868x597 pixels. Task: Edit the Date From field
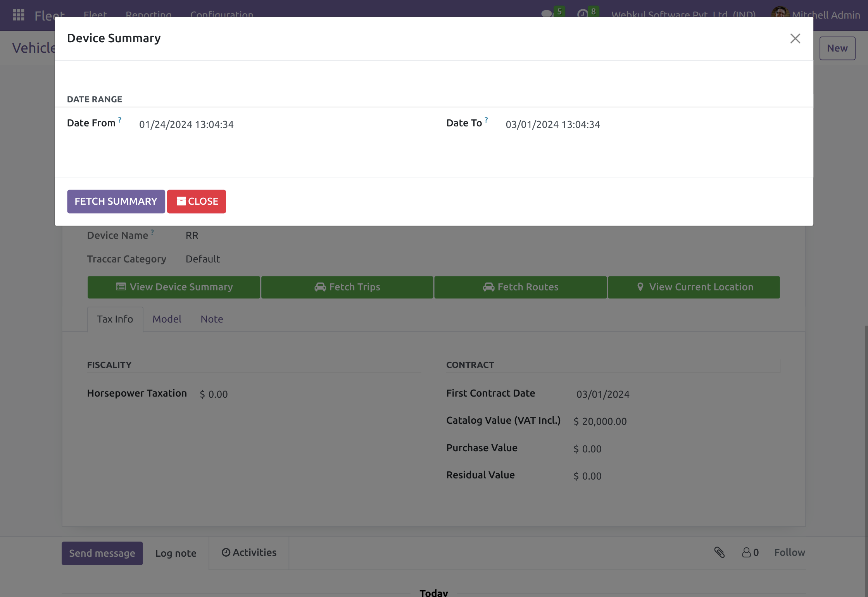186,124
